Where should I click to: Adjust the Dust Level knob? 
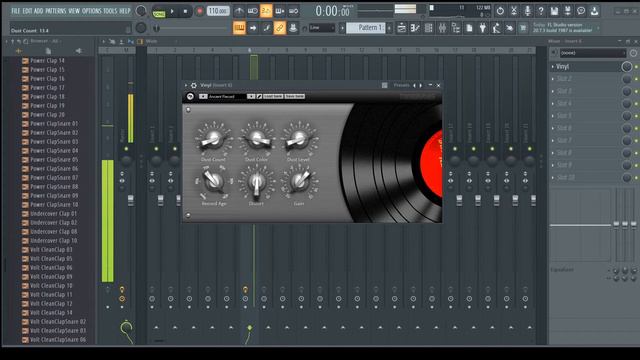[298, 140]
